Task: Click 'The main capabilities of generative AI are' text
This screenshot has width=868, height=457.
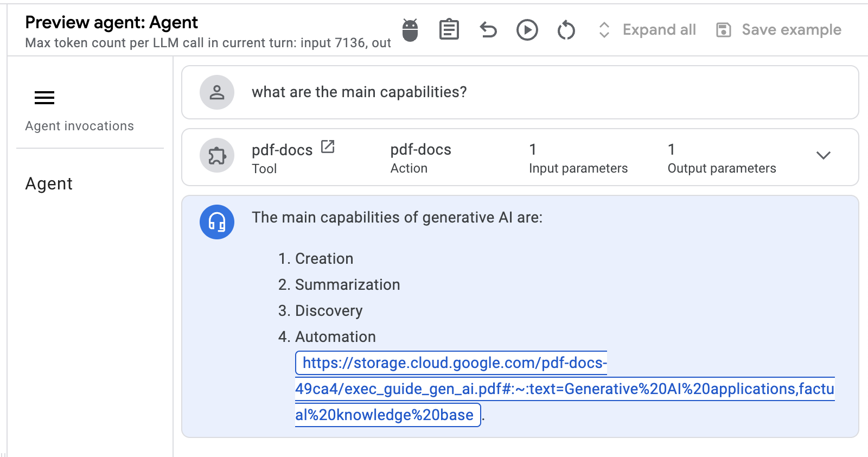Action: click(397, 218)
